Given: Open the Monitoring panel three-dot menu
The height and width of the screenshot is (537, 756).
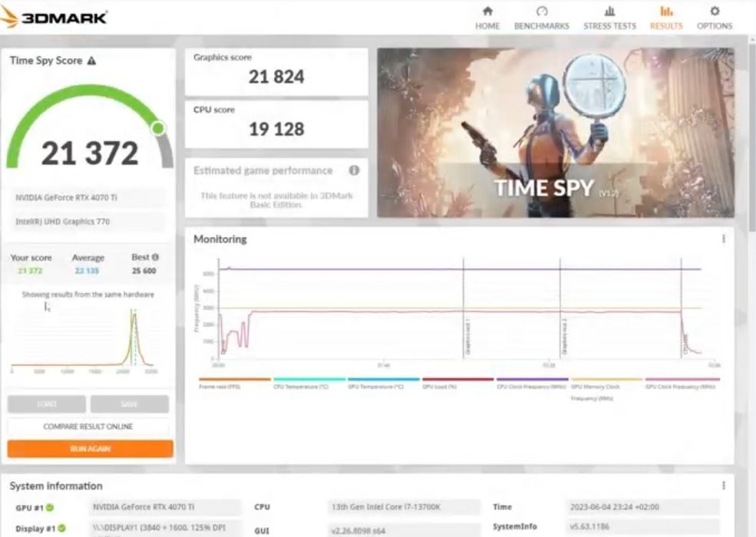Looking at the screenshot, I should [x=724, y=239].
